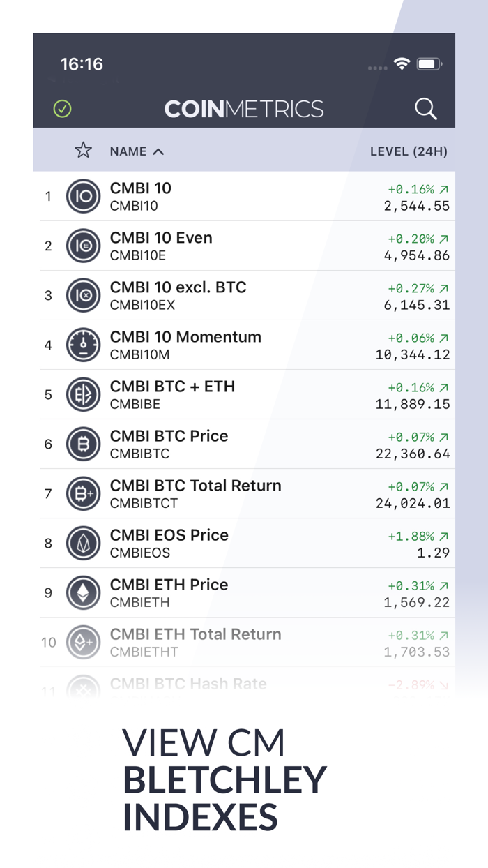Tap the green checkmark icon top left
The image size is (488, 868).
pyautogui.click(x=61, y=109)
